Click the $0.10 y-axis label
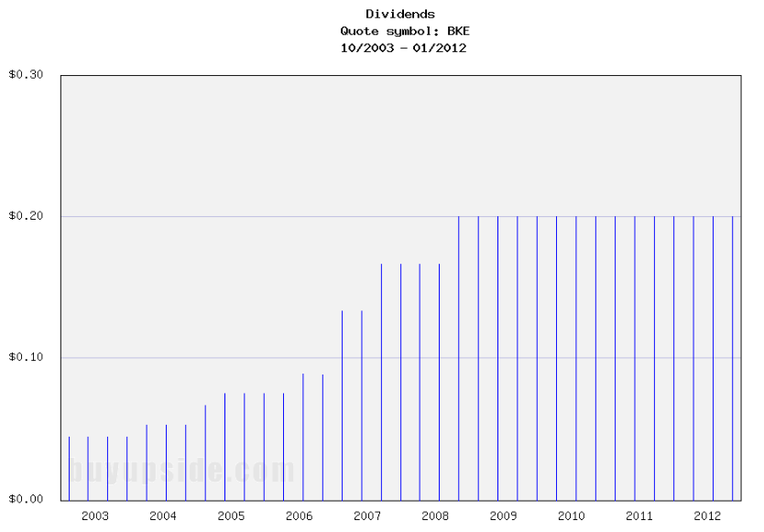This screenshot has width=764, height=532. (26, 357)
